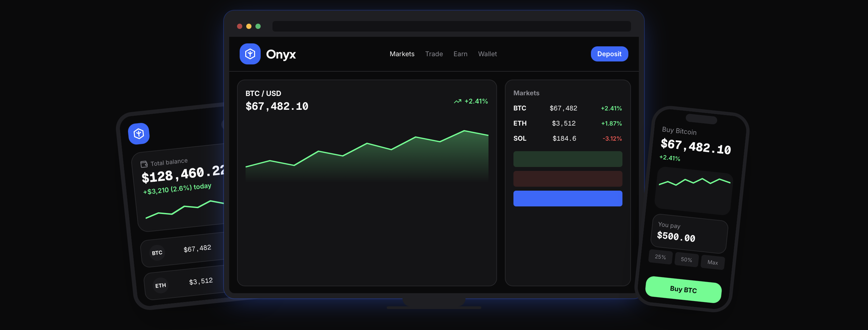This screenshot has width=868, height=330.
Task: Switch to the Earn nav tab
Action: point(460,54)
